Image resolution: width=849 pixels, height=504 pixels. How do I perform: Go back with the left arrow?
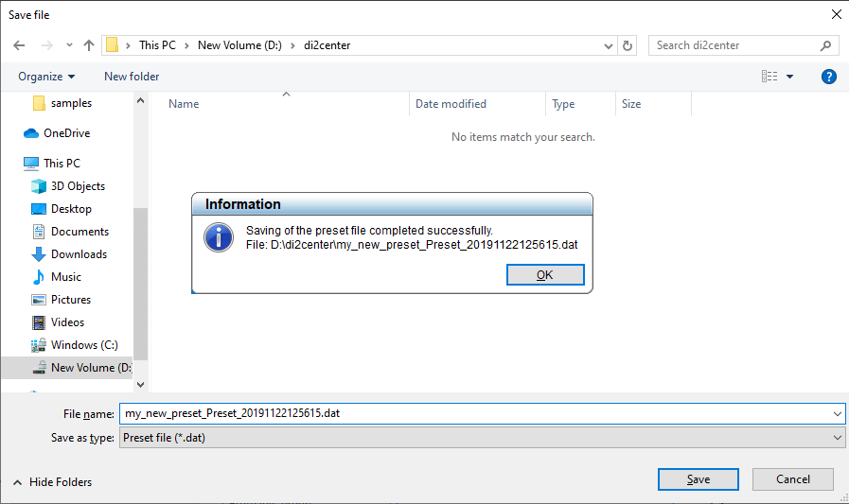click(19, 45)
